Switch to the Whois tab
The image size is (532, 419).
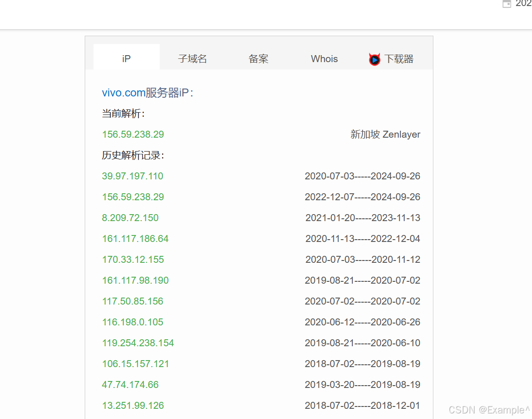point(324,59)
